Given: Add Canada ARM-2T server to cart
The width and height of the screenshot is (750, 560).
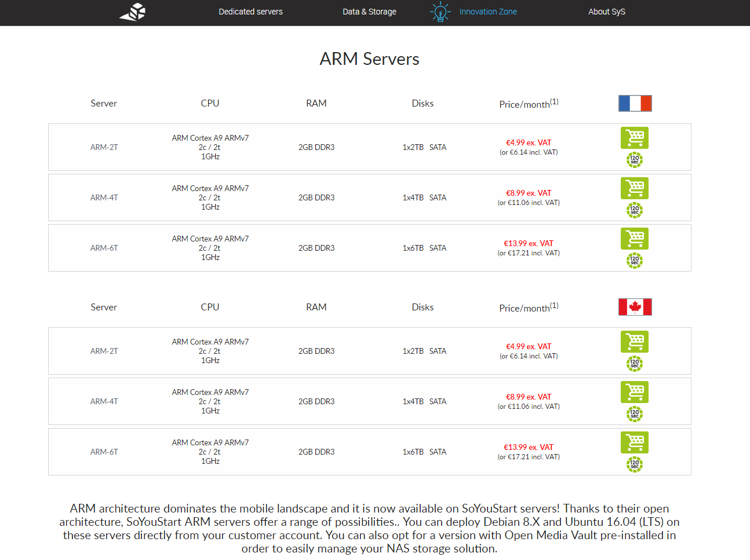Looking at the screenshot, I should pos(635,342).
